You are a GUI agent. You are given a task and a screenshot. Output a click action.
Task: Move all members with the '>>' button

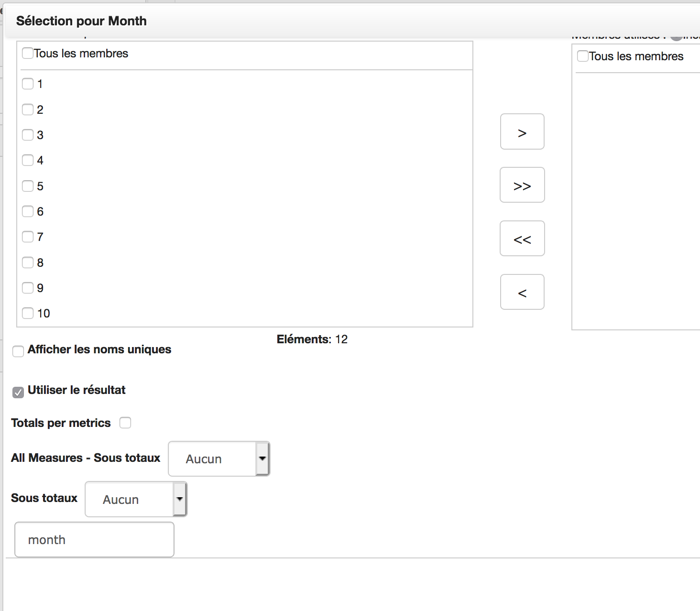pos(522,185)
